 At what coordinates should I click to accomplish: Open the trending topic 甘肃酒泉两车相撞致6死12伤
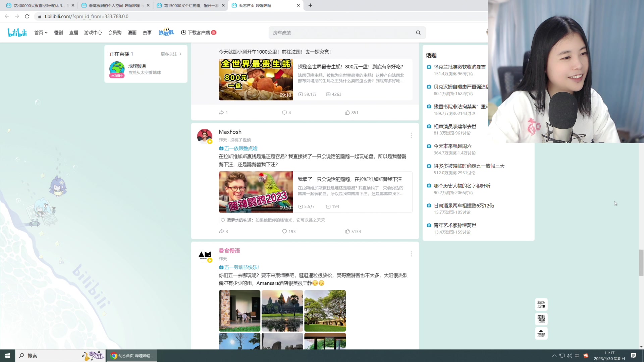pyautogui.click(x=464, y=205)
